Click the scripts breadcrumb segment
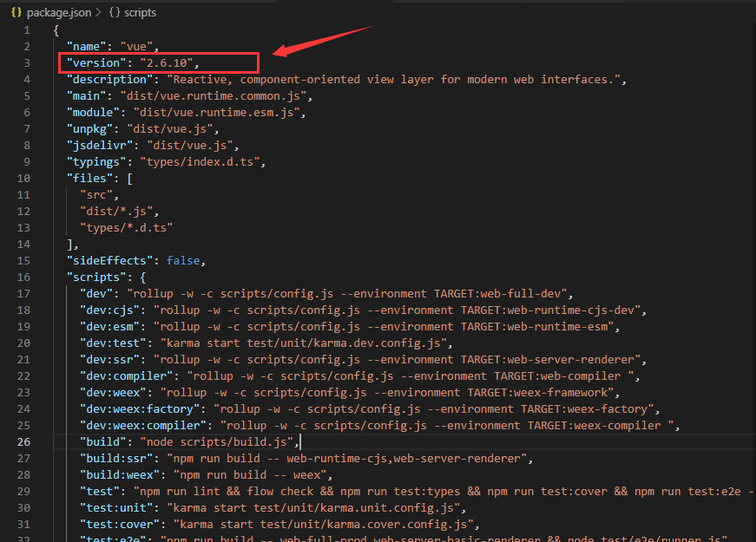 click(140, 12)
